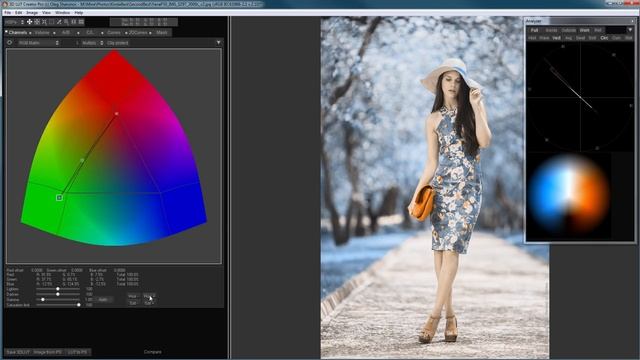
Task: Open the Help menu
Action: click(x=79, y=13)
